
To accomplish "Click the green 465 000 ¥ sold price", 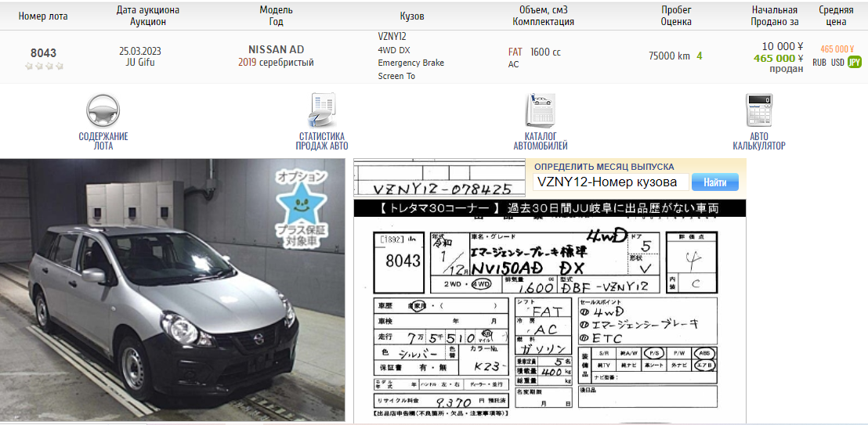I will click(x=779, y=58).
